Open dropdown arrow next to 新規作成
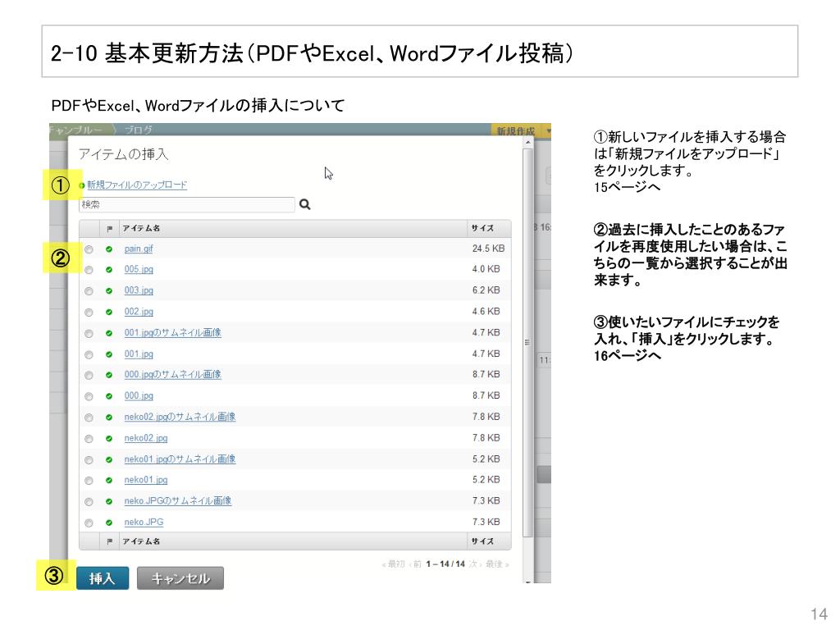840x630 pixels. [547, 130]
